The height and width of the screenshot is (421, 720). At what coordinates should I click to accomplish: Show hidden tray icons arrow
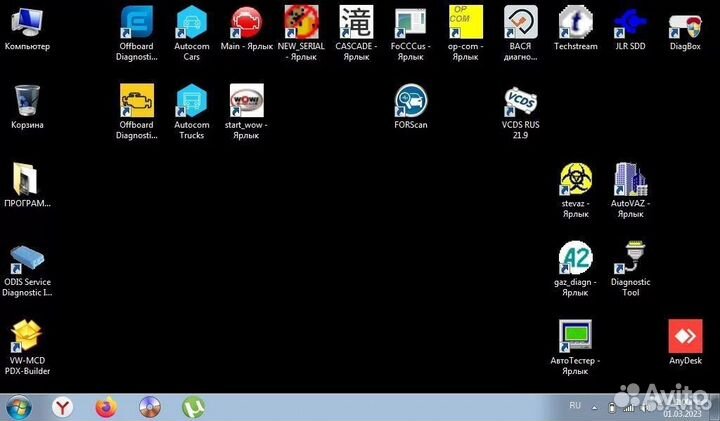[x=595, y=407]
